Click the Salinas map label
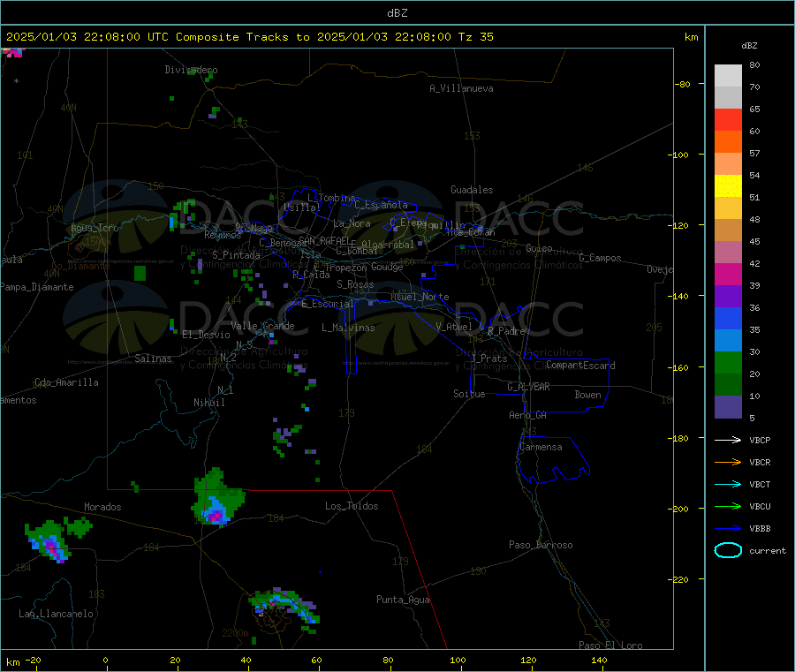 (x=153, y=359)
